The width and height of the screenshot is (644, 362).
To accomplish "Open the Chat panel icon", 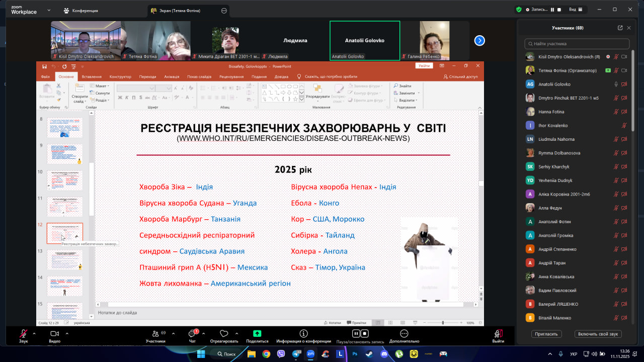I will point(193,334).
